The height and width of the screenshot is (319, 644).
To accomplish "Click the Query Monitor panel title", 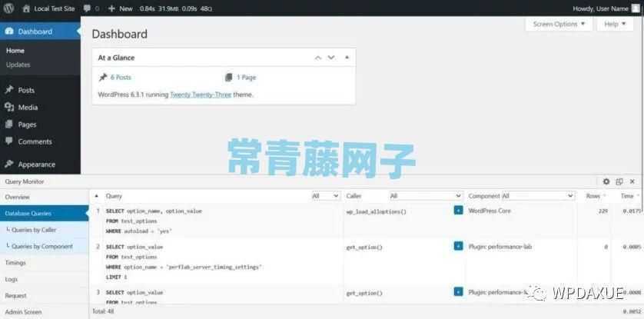I will tap(25, 181).
